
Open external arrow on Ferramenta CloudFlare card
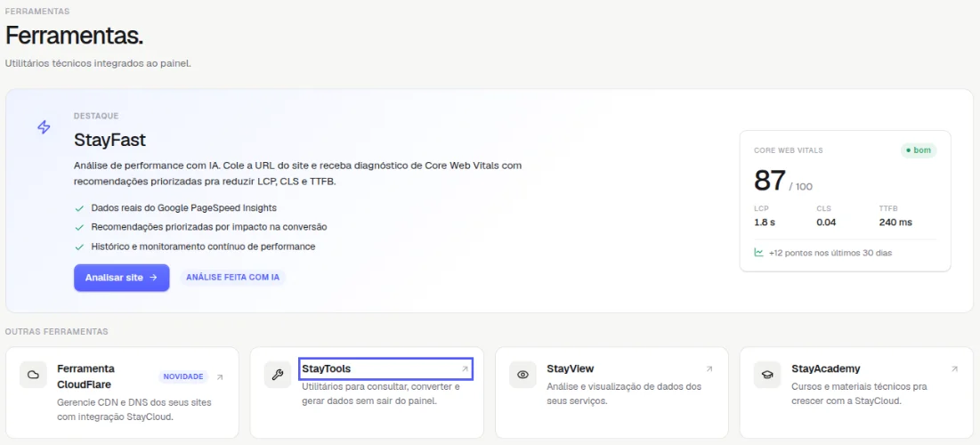click(x=219, y=376)
